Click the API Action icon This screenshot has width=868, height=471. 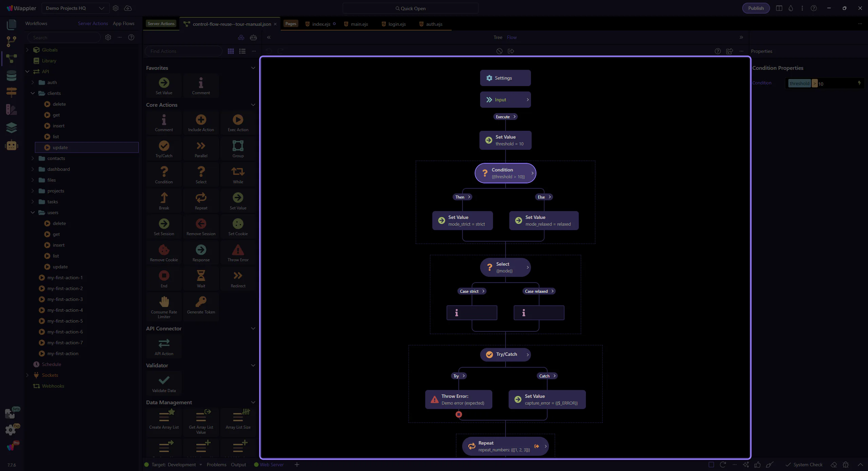coord(164,344)
